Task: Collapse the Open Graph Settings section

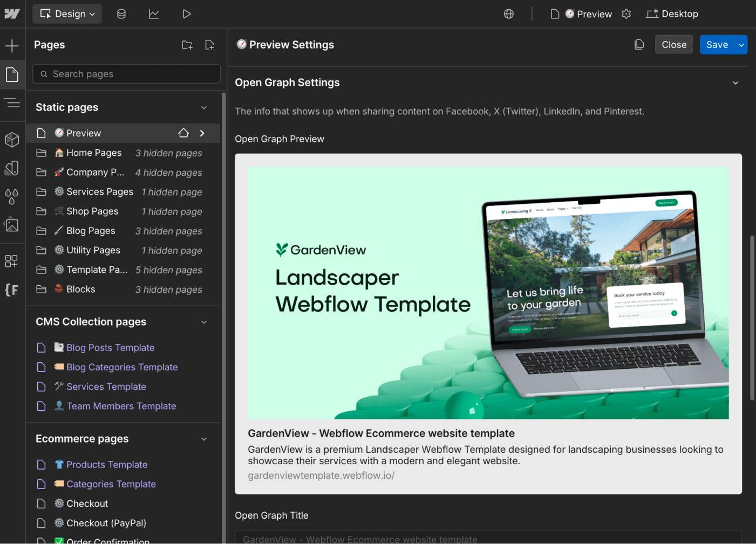Action: (x=735, y=82)
